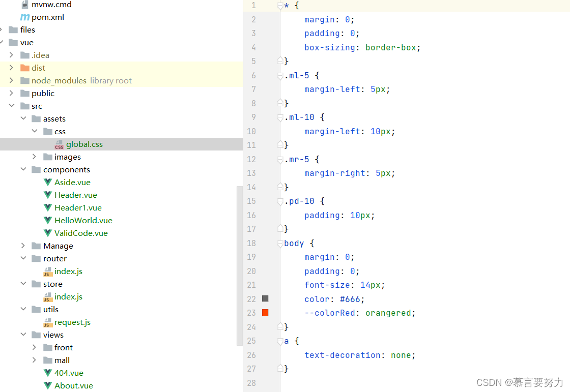Viewport: 570px width, 392px height.
Task: Select pom.xml in the project tree
Action: click(x=48, y=17)
